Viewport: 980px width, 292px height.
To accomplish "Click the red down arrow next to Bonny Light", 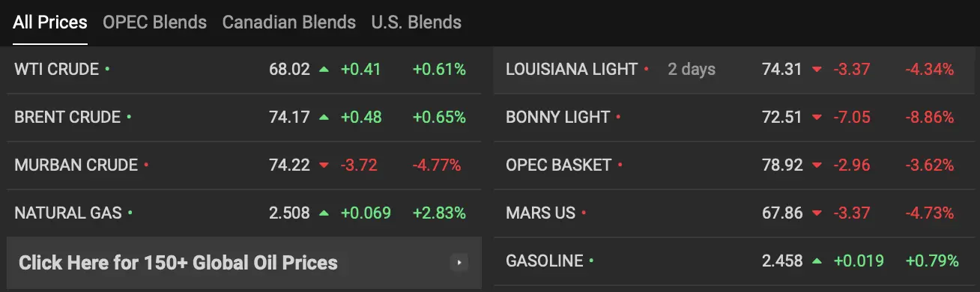I will pos(817,118).
